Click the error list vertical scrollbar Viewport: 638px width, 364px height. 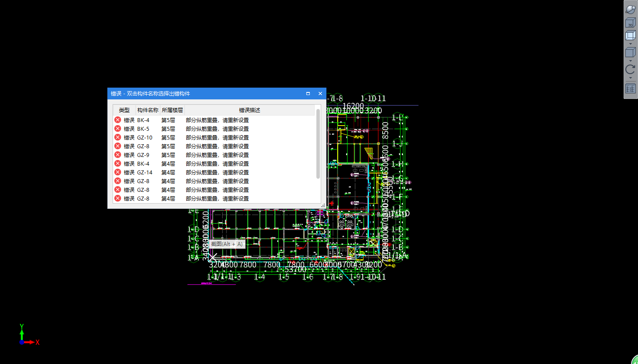coord(318,144)
